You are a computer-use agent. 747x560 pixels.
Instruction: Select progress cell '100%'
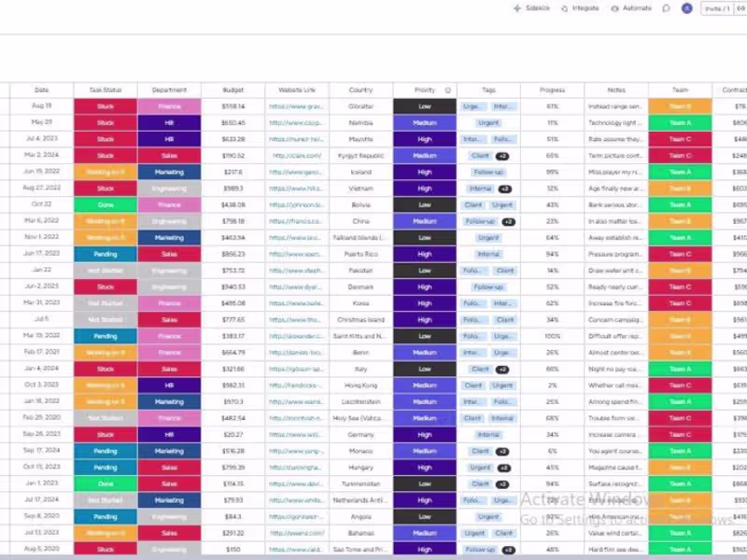[553, 336]
